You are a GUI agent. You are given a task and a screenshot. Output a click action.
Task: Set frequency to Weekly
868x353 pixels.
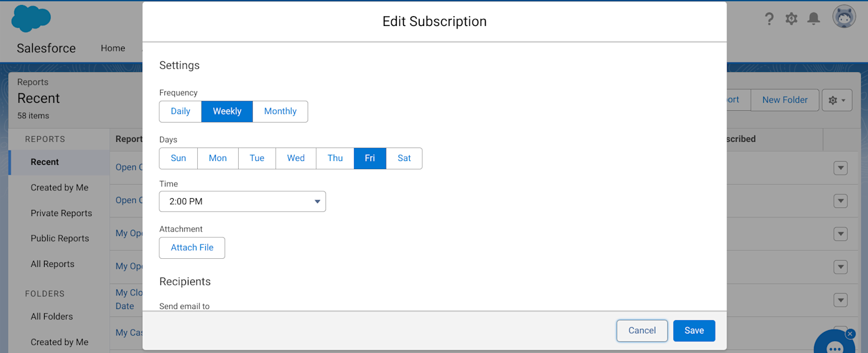(x=227, y=111)
